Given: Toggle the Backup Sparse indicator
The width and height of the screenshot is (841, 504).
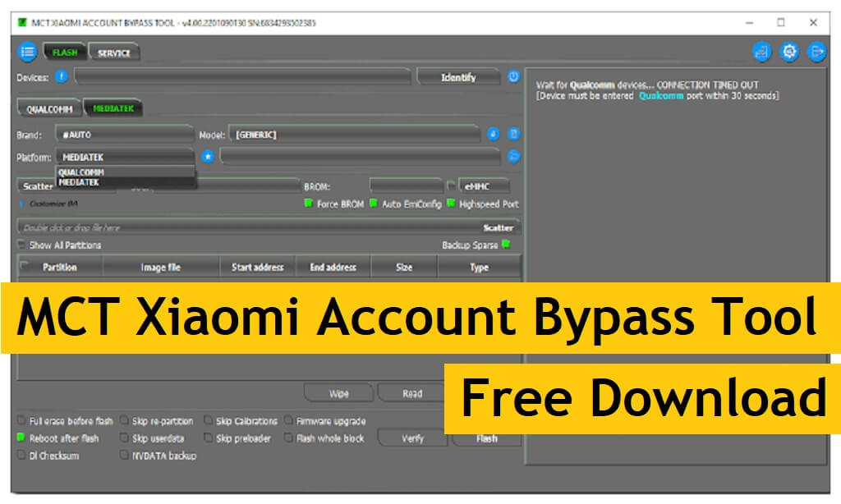Looking at the screenshot, I should tap(507, 245).
